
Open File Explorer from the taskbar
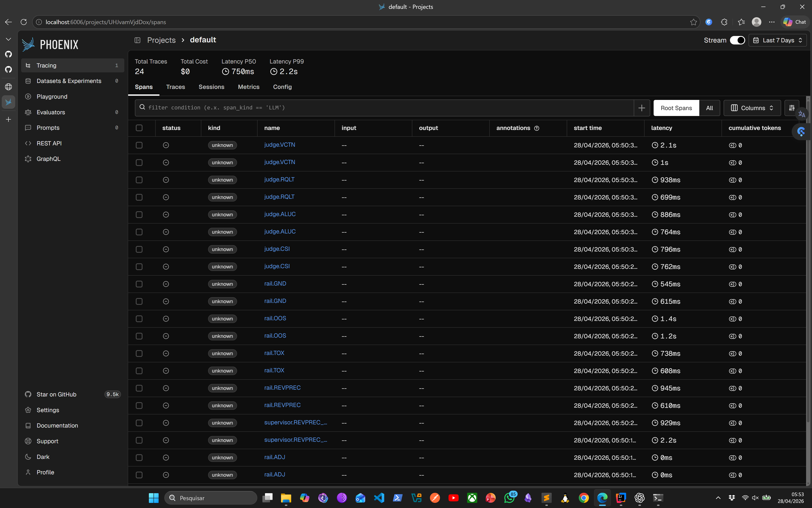(x=286, y=498)
